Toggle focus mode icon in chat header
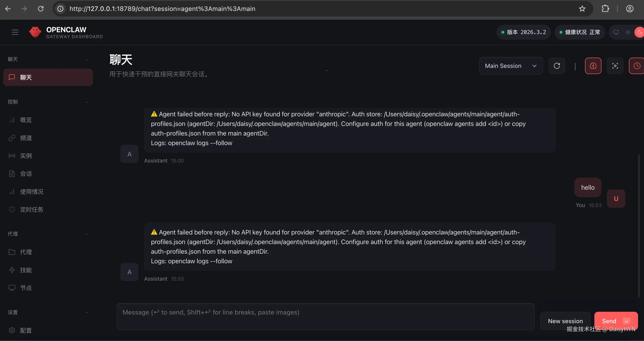Image resolution: width=644 pixels, height=341 pixels. (615, 66)
